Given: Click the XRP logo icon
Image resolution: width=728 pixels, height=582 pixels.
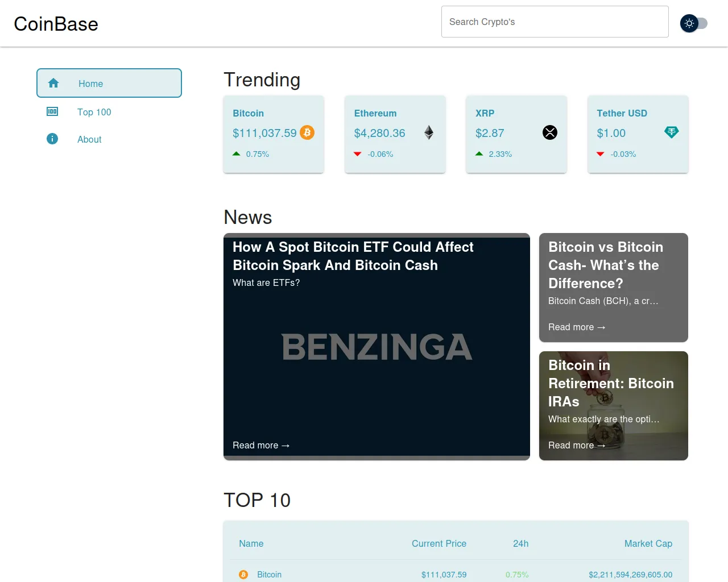Looking at the screenshot, I should [550, 132].
